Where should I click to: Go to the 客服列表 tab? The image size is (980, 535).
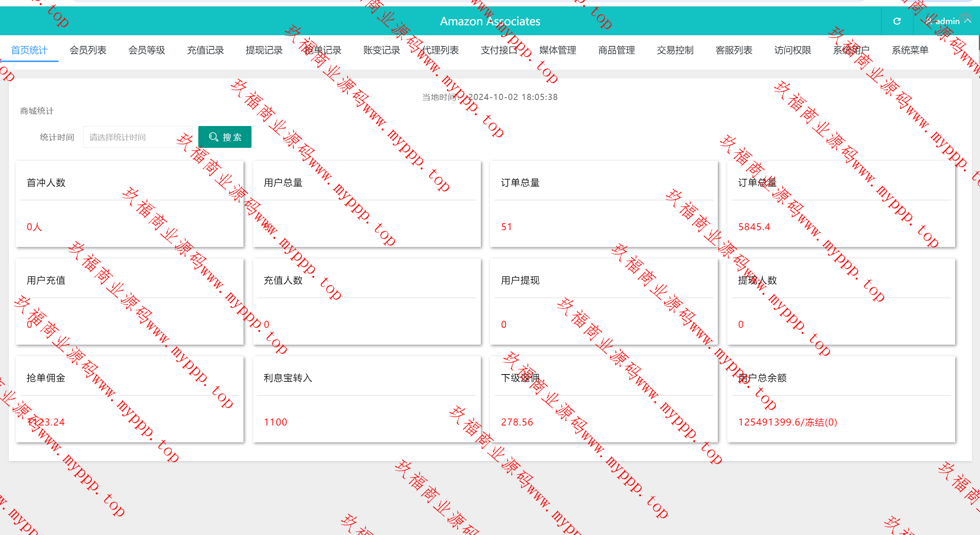point(734,50)
